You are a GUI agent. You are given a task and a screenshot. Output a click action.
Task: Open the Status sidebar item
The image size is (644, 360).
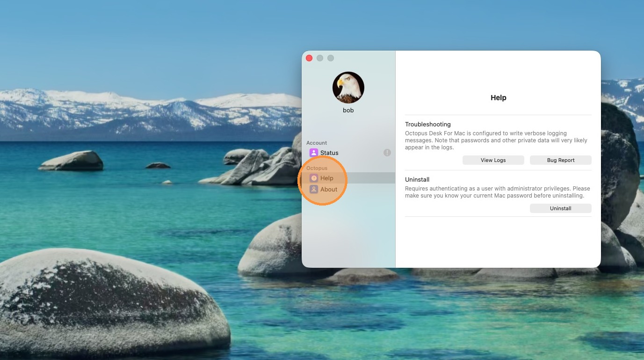[348, 153]
